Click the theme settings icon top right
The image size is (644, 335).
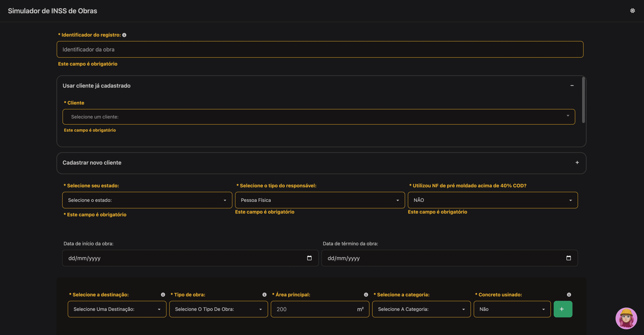coord(632,11)
